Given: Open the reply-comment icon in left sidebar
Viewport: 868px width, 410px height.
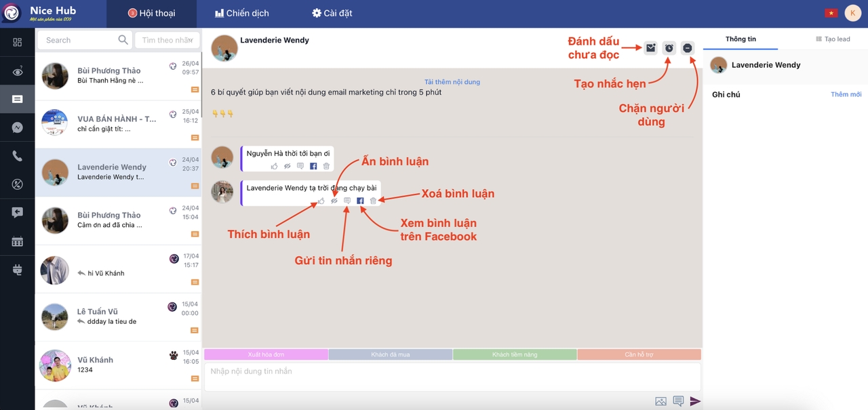Looking at the screenshot, I should coord(17,213).
